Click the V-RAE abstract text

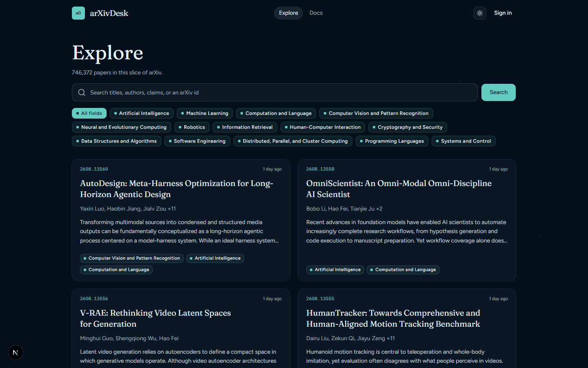(178, 357)
